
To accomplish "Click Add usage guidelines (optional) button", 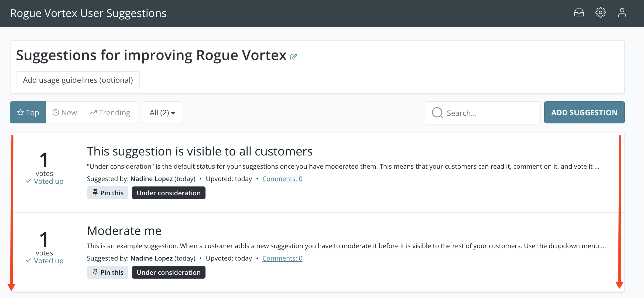I will [78, 80].
